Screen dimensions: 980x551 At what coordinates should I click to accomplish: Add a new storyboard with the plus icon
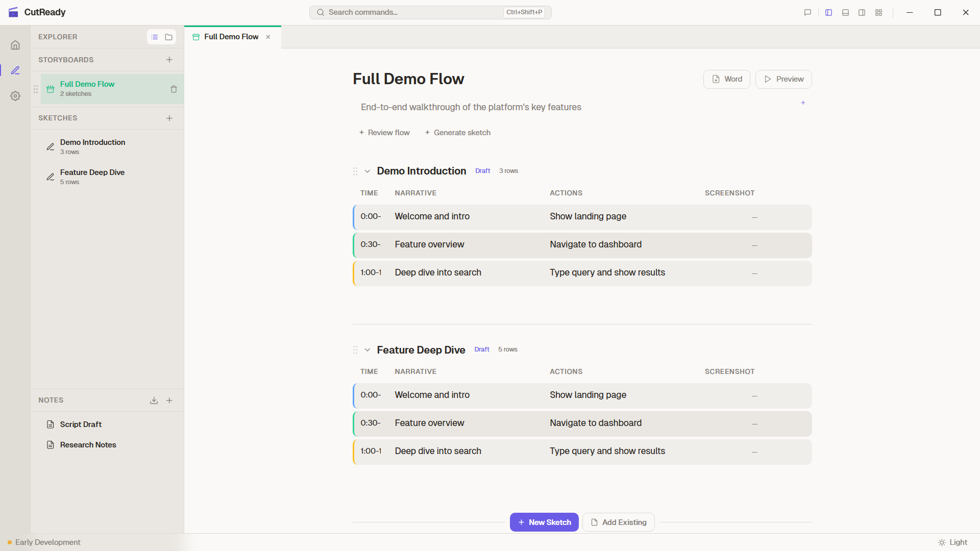[x=169, y=60]
